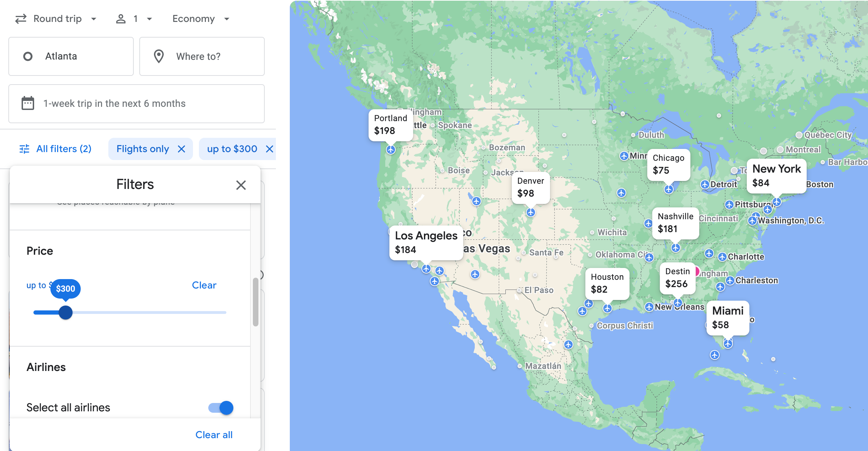Image resolution: width=868 pixels, height=451 pixels.
Task: Click the price slider handle
Action: coord(65,312)
